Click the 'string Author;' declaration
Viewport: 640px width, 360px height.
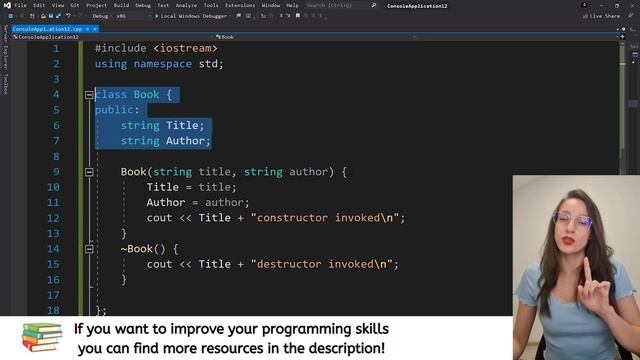(x=166, y=141)
